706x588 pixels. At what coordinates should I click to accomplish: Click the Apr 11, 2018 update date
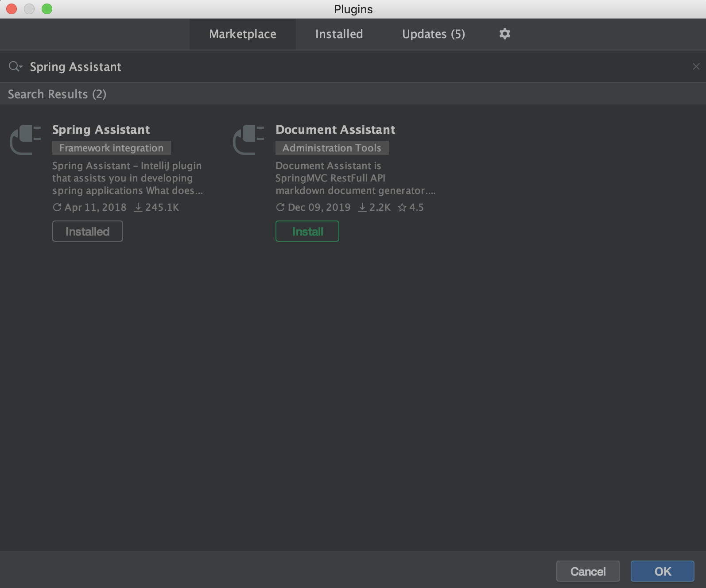(x=96, y=207)
